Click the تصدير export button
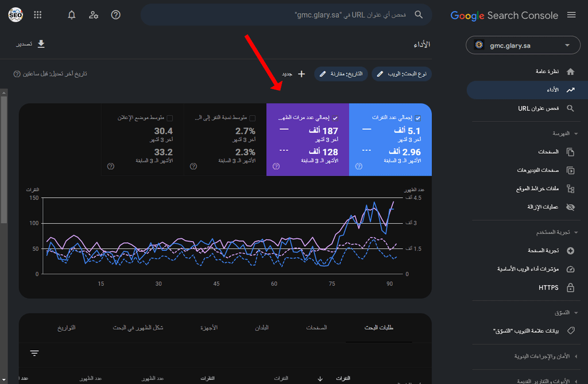This screenshot has width=588, height=384. click(x=30, y=44)
